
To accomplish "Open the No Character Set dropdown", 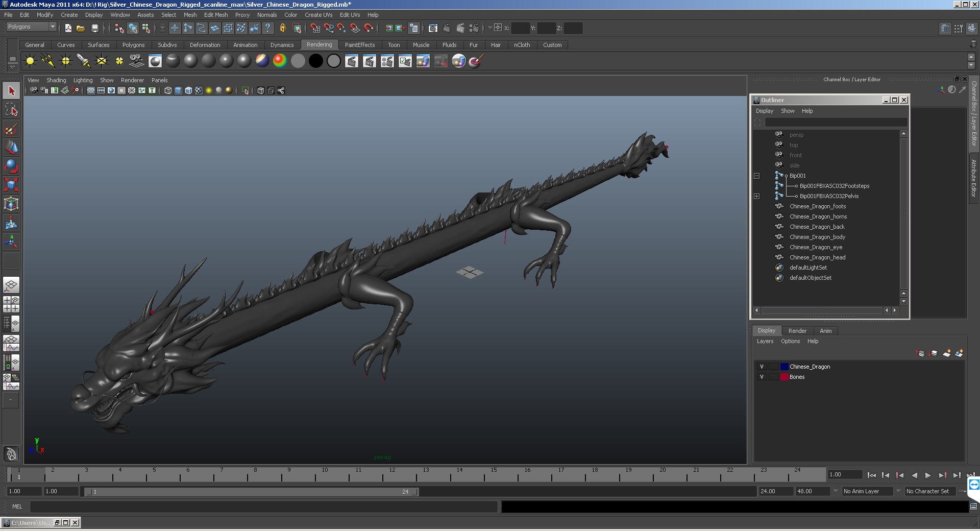I will pos(932,491).
